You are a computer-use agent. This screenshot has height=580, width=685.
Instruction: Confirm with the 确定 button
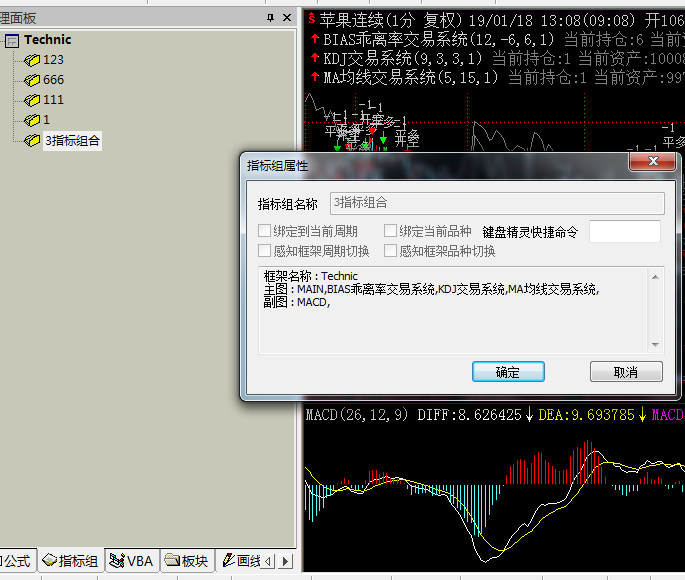click(508, 372)
